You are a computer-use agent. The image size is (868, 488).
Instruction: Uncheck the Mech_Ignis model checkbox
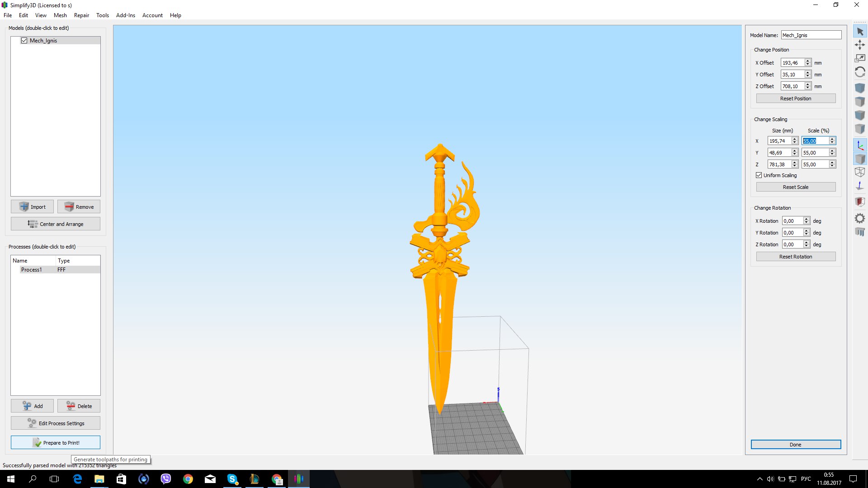pos(24,41)
